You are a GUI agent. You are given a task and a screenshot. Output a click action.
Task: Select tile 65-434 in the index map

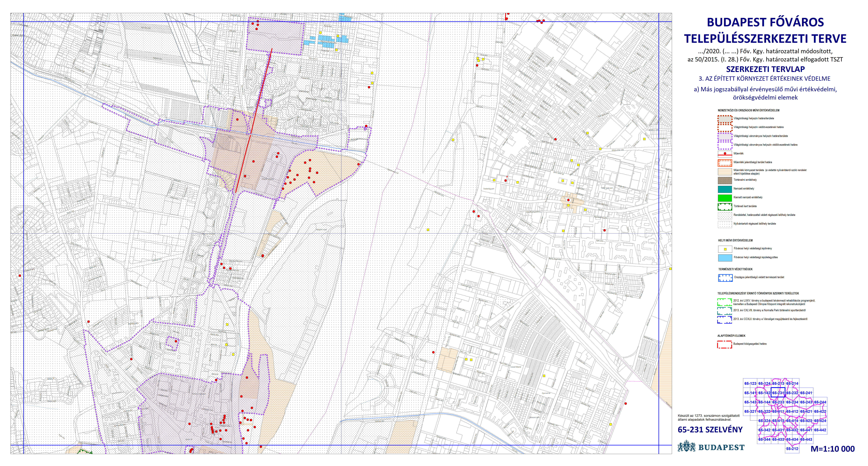coord(792,439)
